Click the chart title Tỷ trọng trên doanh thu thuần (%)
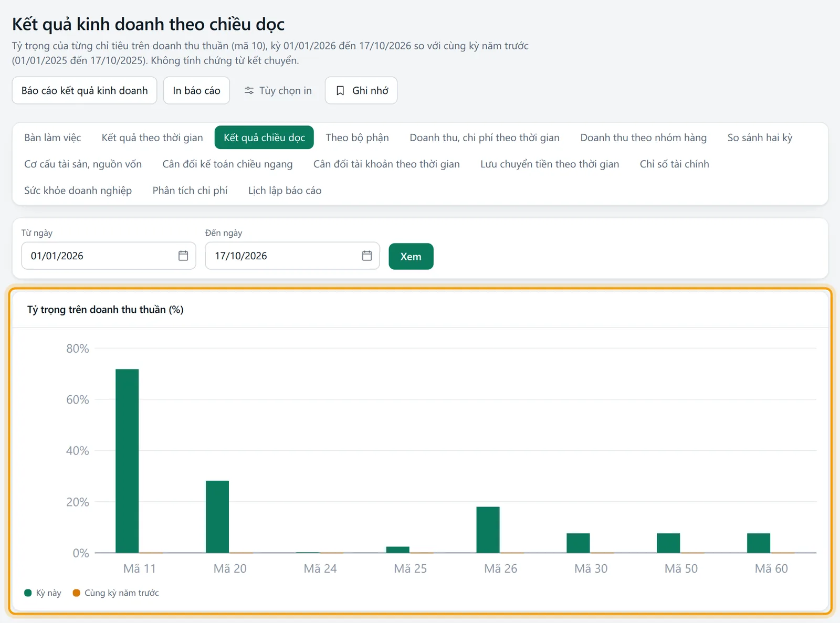 pos(106,310)
